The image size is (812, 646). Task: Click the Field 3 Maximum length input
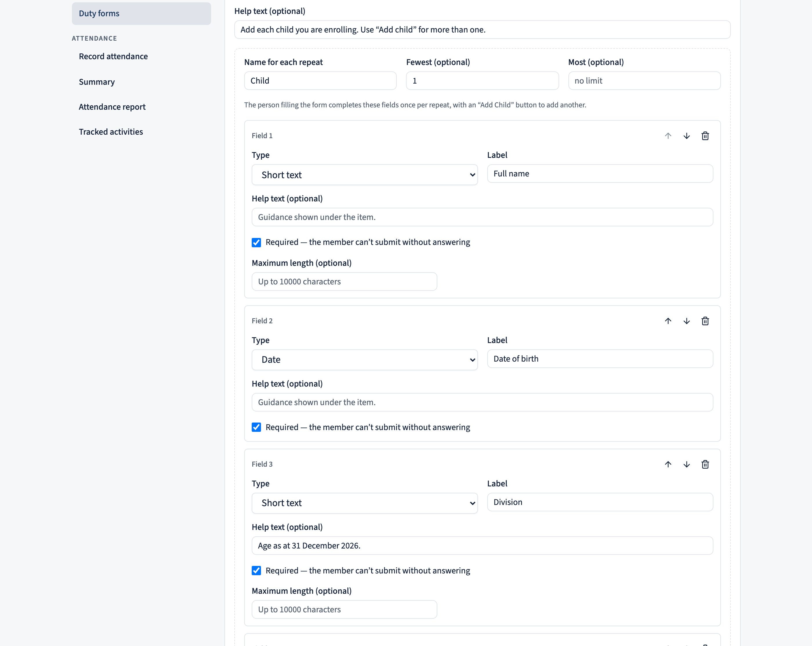pos(344,609)
